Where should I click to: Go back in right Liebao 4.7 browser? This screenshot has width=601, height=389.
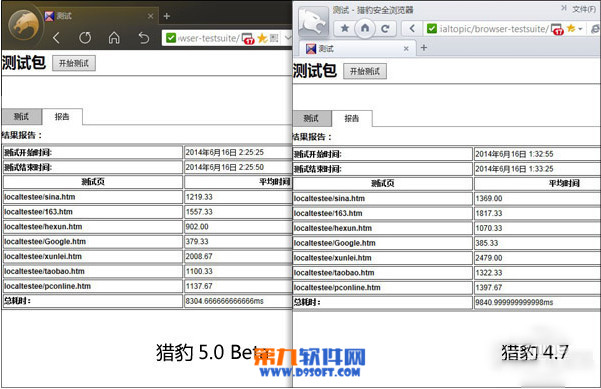[x=412, y=28]
